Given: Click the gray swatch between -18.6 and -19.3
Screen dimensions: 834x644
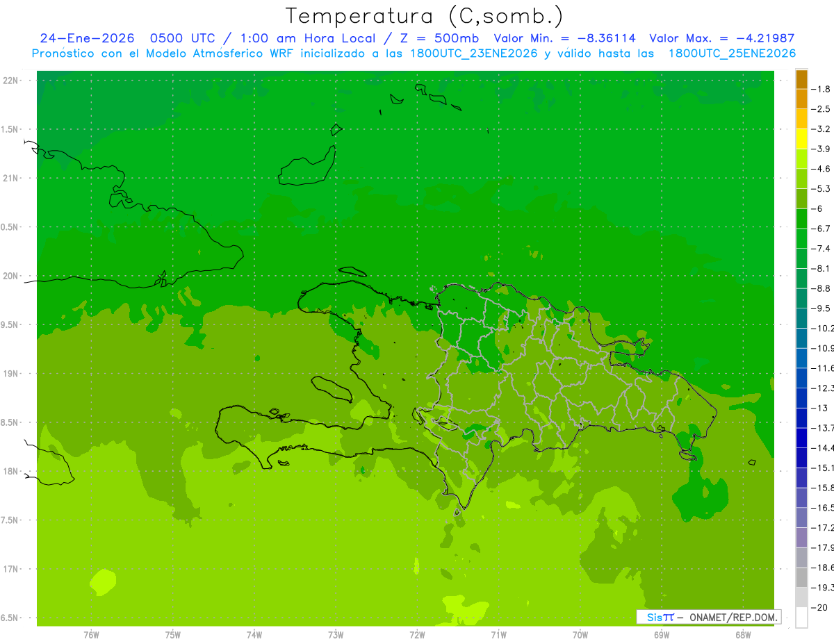Looking at the screenshot, I should tap(801, 577).
